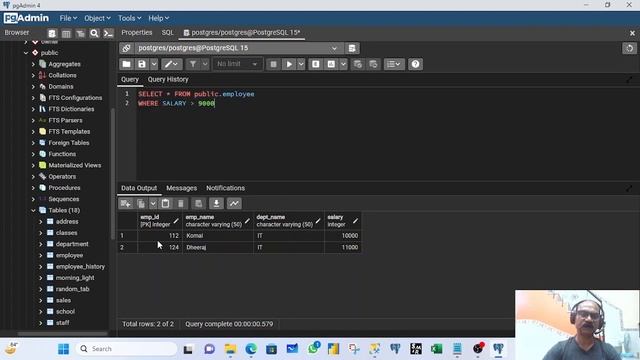Open the Save File options arrow
The width and height of the screenshot is (640, 360).
[154, 64]
